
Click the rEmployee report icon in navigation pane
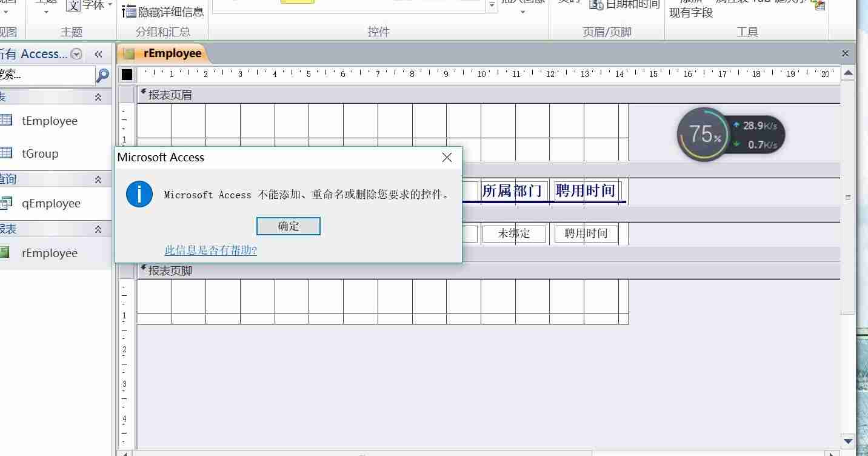pos(4,252)
